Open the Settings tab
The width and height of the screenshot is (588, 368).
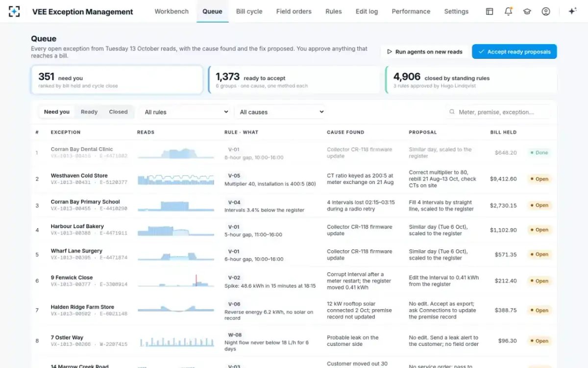click(x=456, y=11)
